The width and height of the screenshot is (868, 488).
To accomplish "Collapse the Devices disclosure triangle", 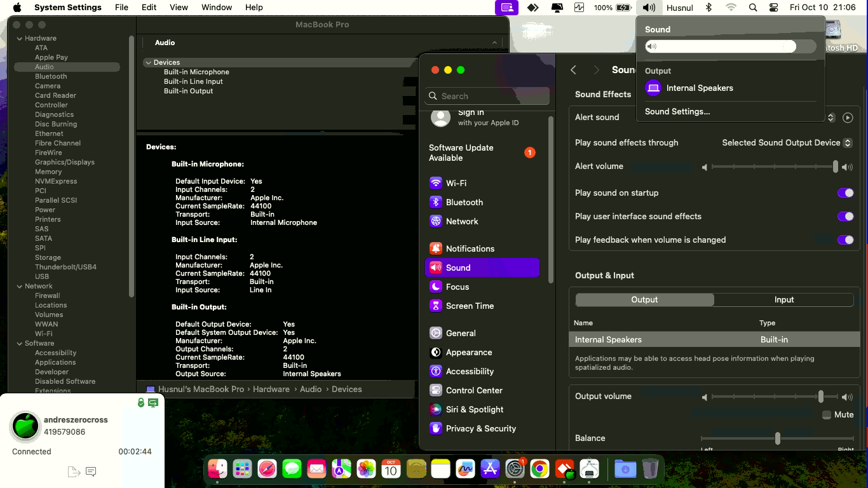I will point(147,62).
